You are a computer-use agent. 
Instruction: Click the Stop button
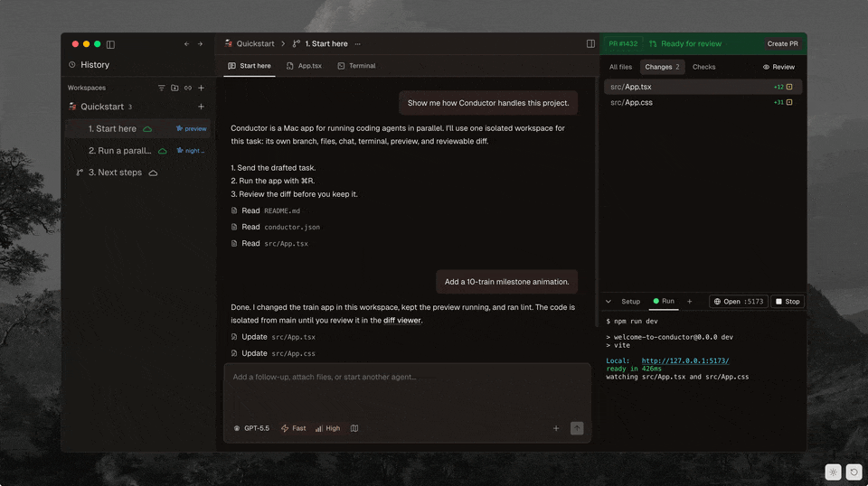pyautogui.click(x=788, y=302)
